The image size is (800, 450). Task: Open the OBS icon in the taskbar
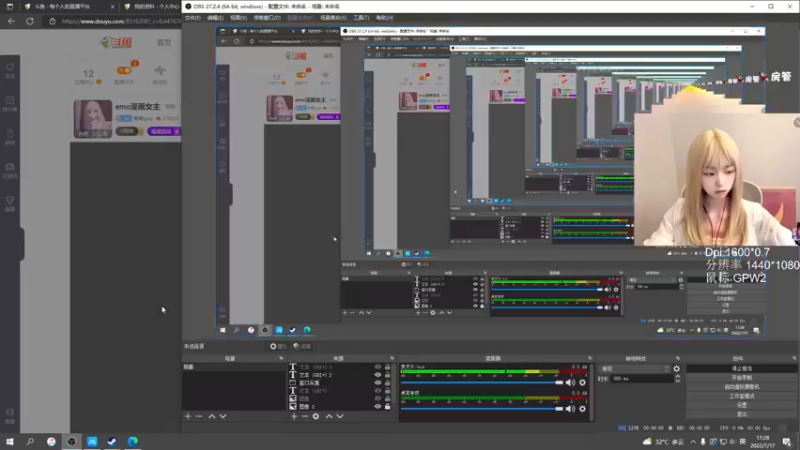point(71,442)
